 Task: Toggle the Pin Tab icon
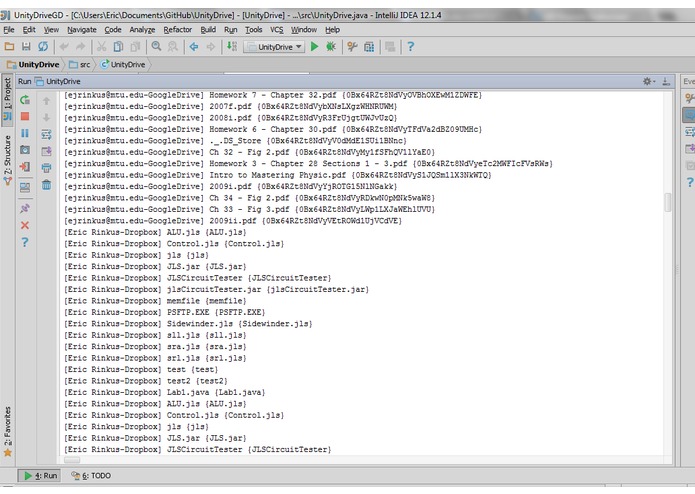[x=25, y=208]
